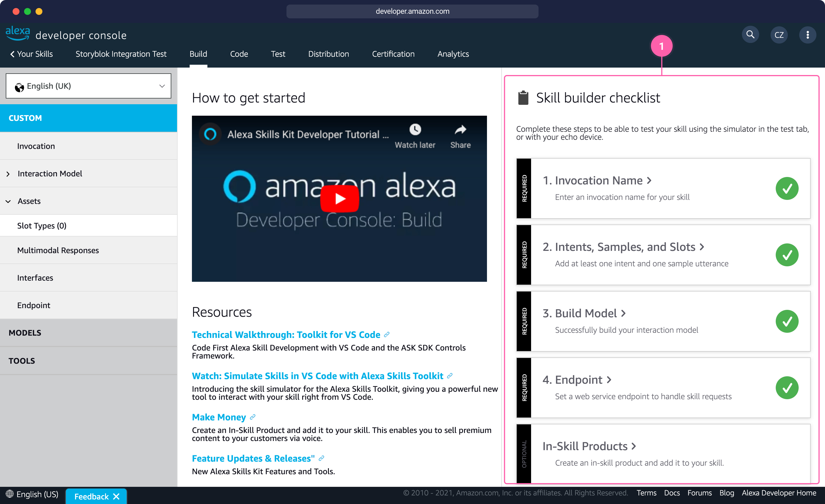
Task: Open Alexa Developer Home footer link
Action: pyautogui.click(x=779, y=493)
